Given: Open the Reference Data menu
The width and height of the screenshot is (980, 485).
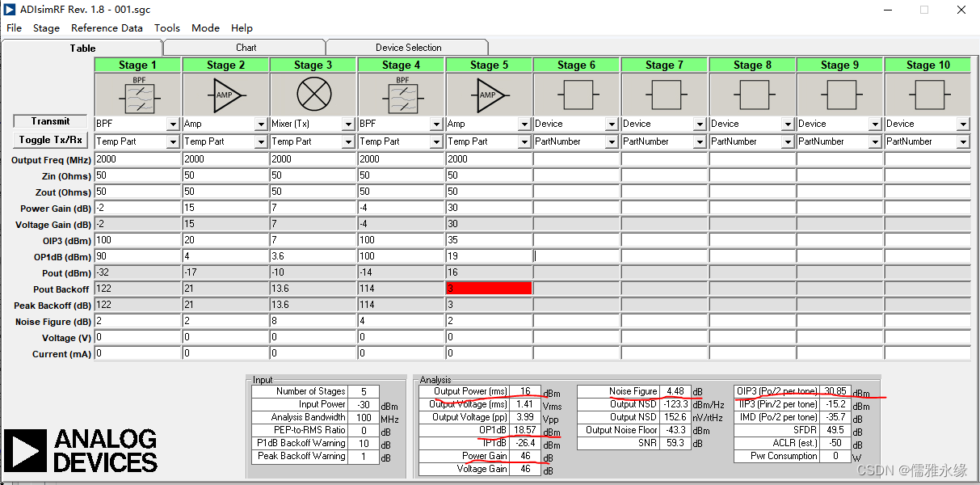Looking at the screenshot, I should click(x=107, y=27).
